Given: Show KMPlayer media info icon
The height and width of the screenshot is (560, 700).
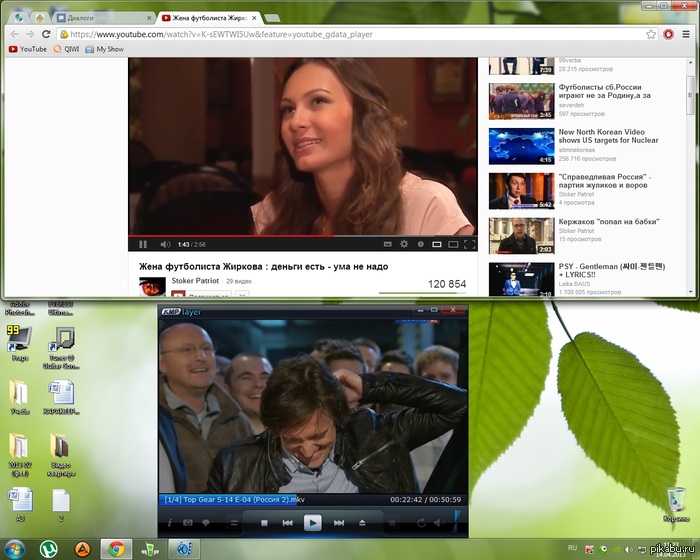Looking at the screenshot, I should (x=170, y=522).
